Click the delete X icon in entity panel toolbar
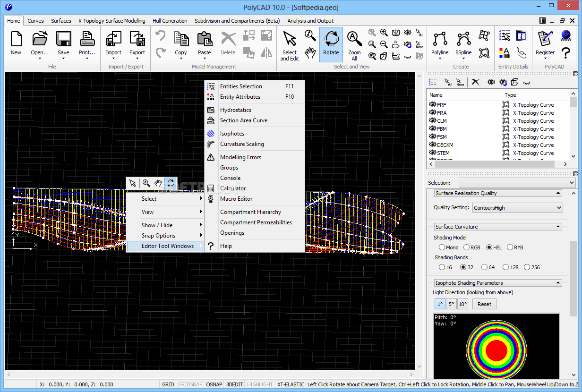This screenshot has width=582, height=392. (x=476, y=82)
